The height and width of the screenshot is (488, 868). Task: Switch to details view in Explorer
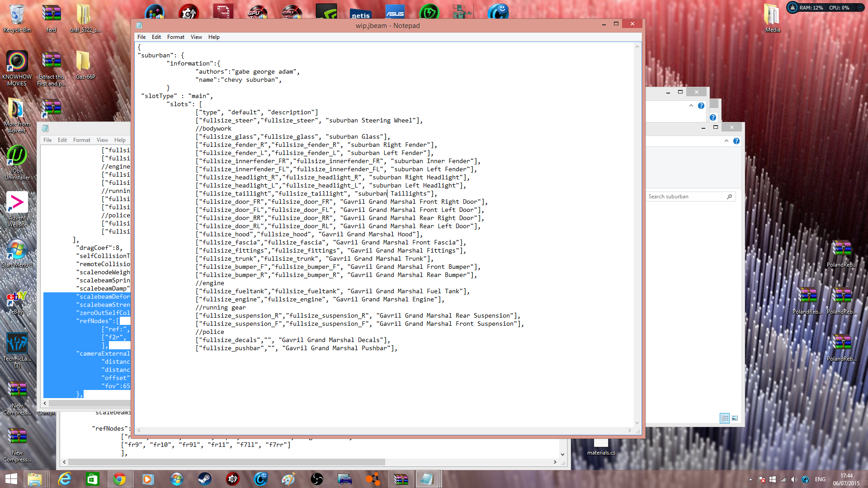(725, 418)
